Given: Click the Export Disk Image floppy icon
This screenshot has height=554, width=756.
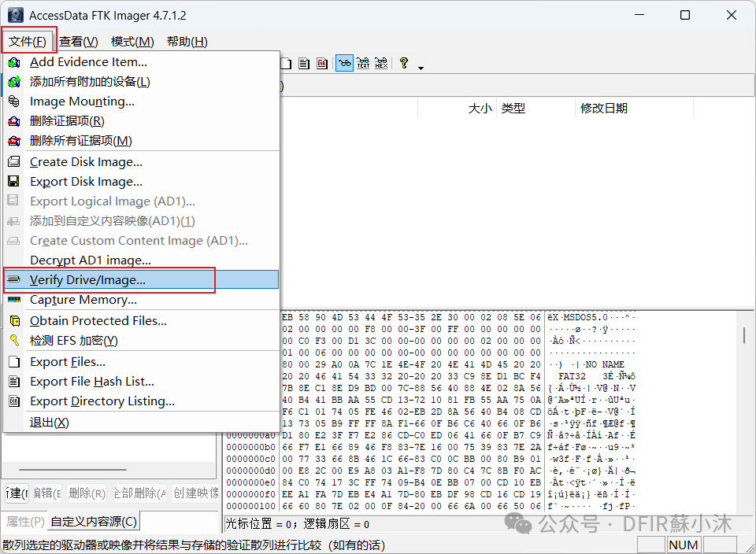Looking at the screenshot, I should click(14, 181).
